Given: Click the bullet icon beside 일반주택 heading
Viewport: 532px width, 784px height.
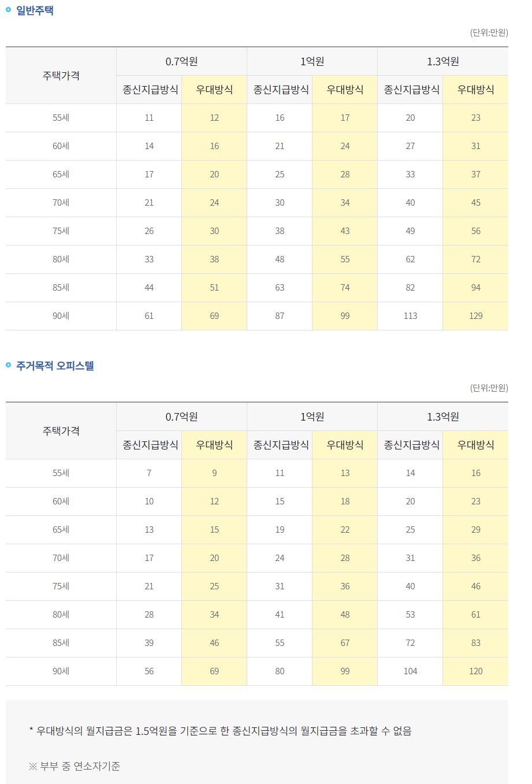Looking at the screenshot, I should pos(9,9).
